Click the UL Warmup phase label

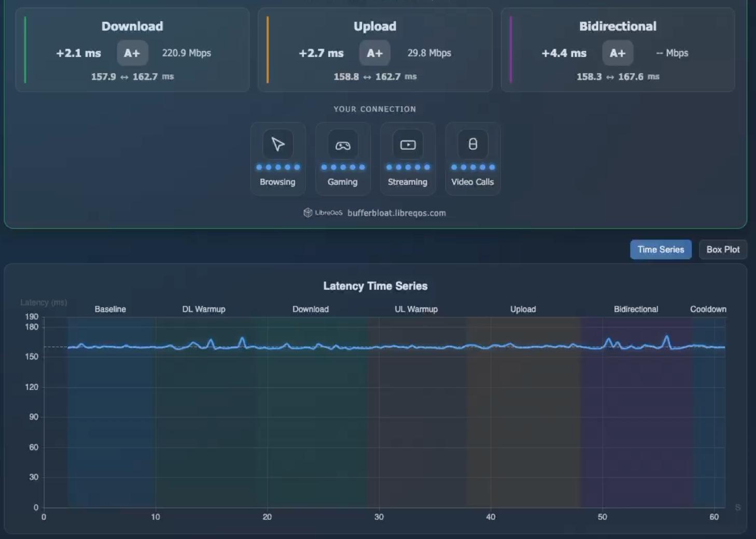click(x=416, y=309)
